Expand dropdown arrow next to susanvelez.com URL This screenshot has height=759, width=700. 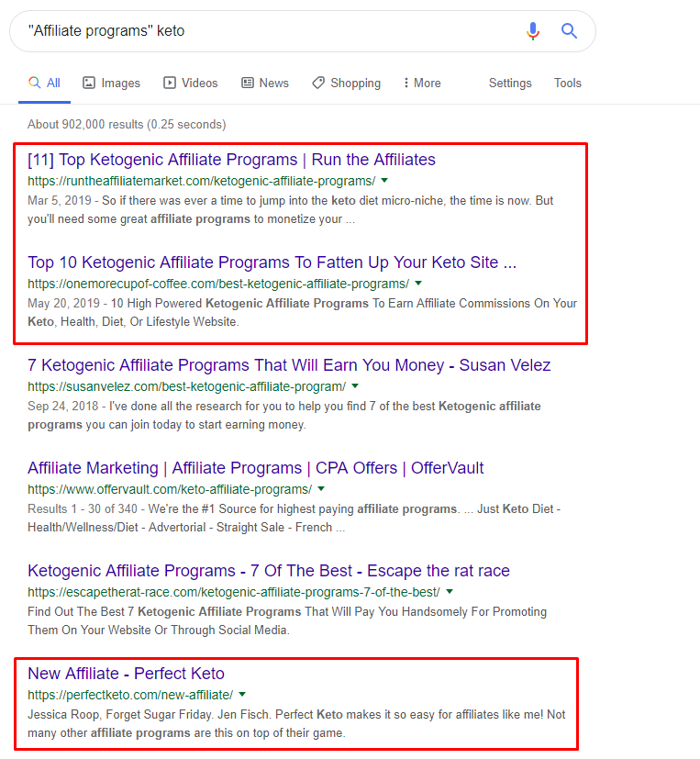coord(355,385)
